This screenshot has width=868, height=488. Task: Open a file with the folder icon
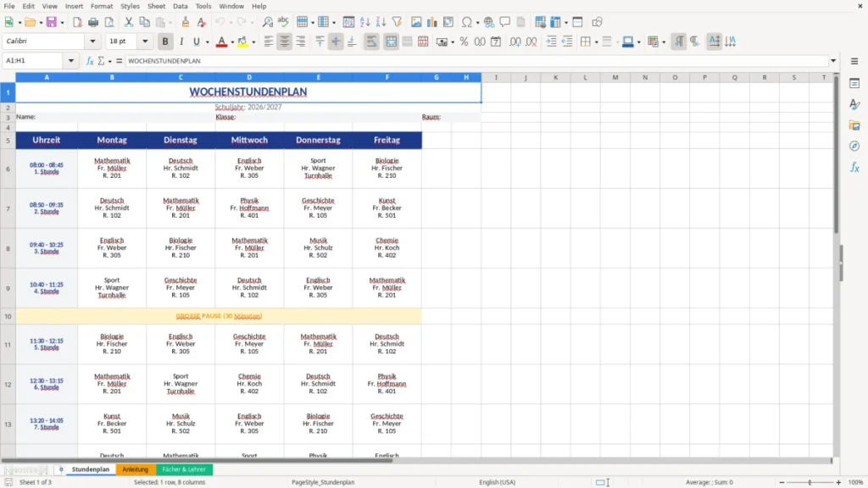click(30, 22)
